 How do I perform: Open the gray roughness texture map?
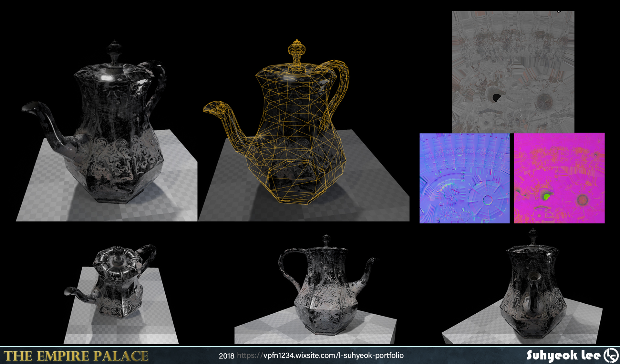(513, 72)
